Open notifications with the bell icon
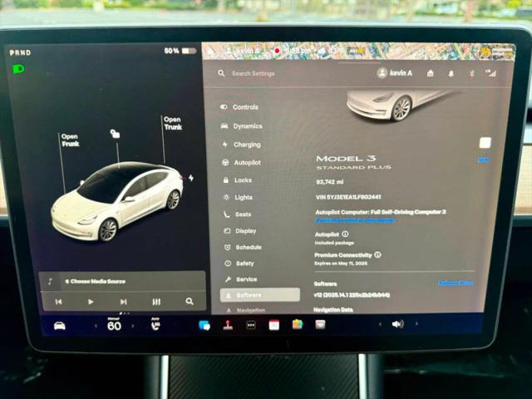 click(x=451, y=73)
